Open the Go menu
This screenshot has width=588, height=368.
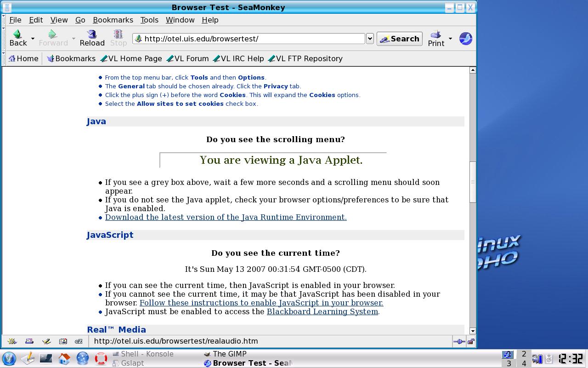[80, 20]
